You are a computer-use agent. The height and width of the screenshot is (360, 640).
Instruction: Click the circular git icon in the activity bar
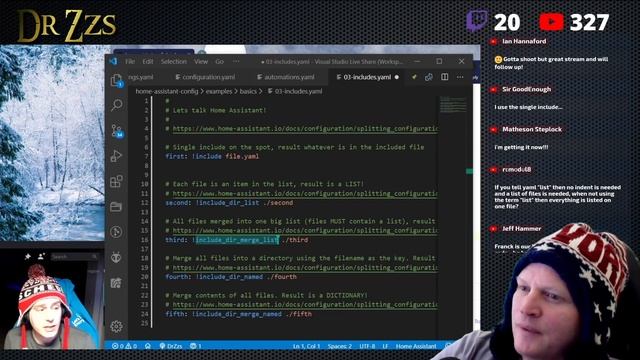click(116, 232)
